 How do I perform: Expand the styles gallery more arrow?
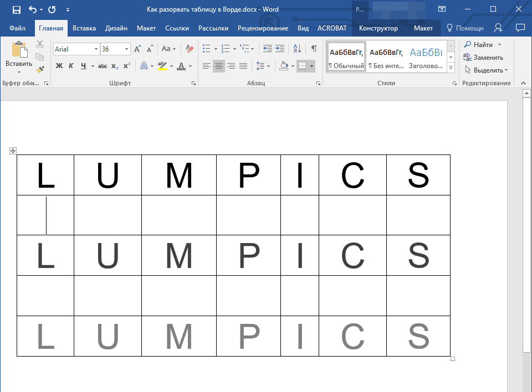pyautogui.click(x=451, y=68)
